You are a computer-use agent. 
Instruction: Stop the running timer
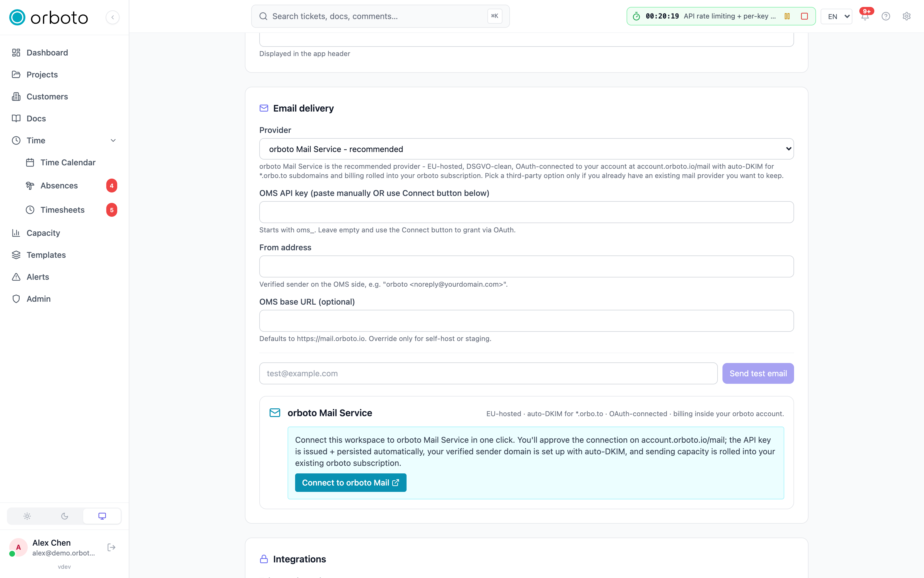pyautogui.click(x=804, y=16)
